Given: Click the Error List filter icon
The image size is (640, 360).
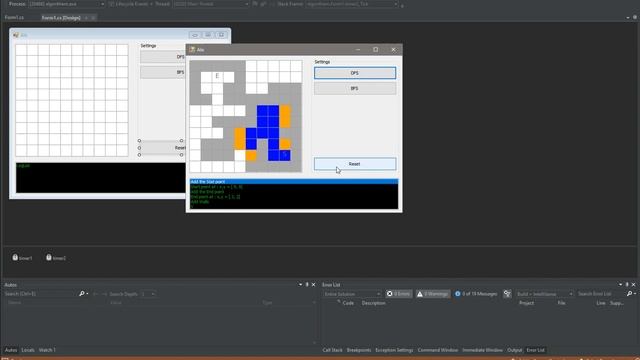Looking at the screenshot, I should pyautogui.click(x=507, y=294).
